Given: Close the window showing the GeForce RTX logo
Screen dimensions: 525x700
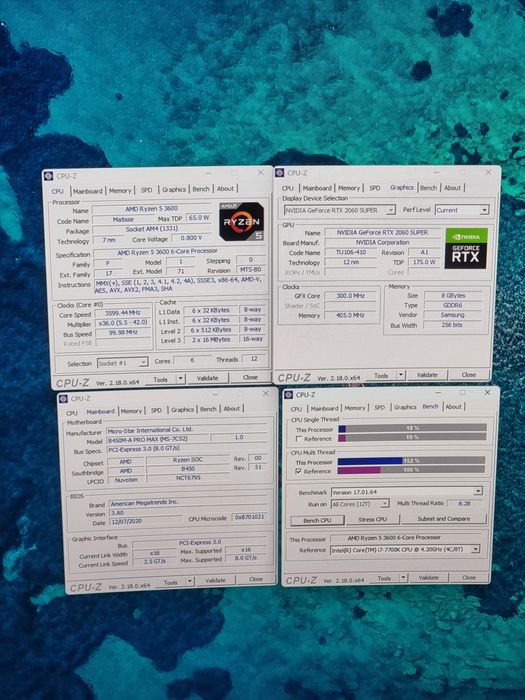Looking at the screenshot, I should pyautogui.click(x=488, y=171).
